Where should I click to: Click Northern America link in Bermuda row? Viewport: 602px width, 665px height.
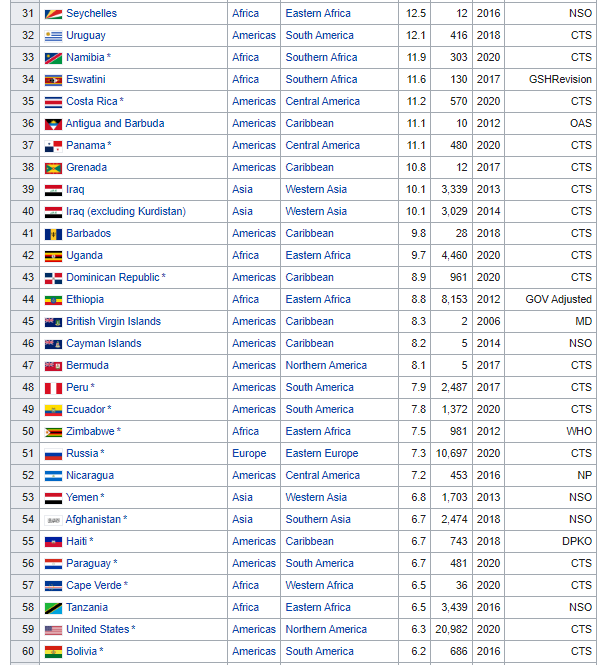coord(326,365)
